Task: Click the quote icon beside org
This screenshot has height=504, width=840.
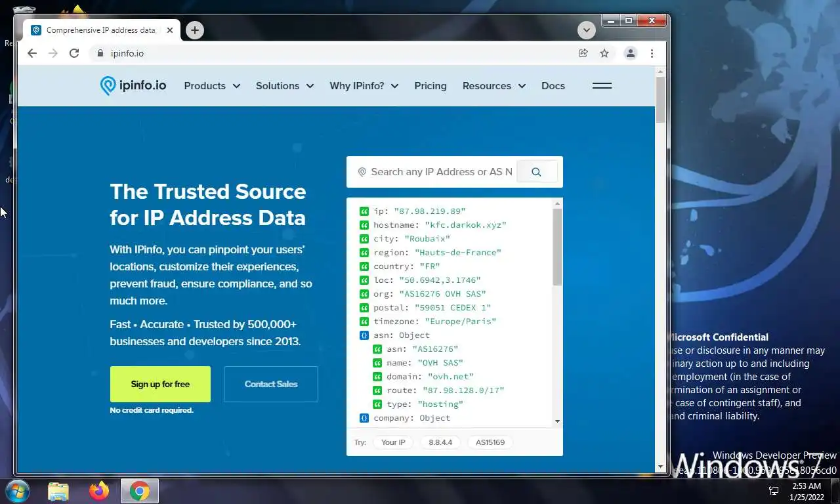Action: tap(364, 294)
